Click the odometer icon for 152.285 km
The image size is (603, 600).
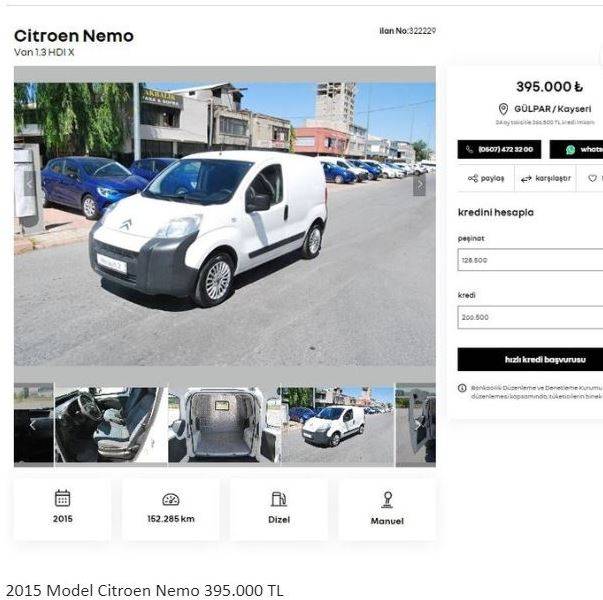click(171, 499)
